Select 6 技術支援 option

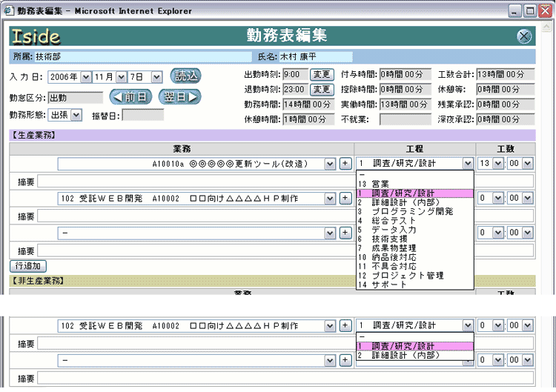[x=415, y=239]
